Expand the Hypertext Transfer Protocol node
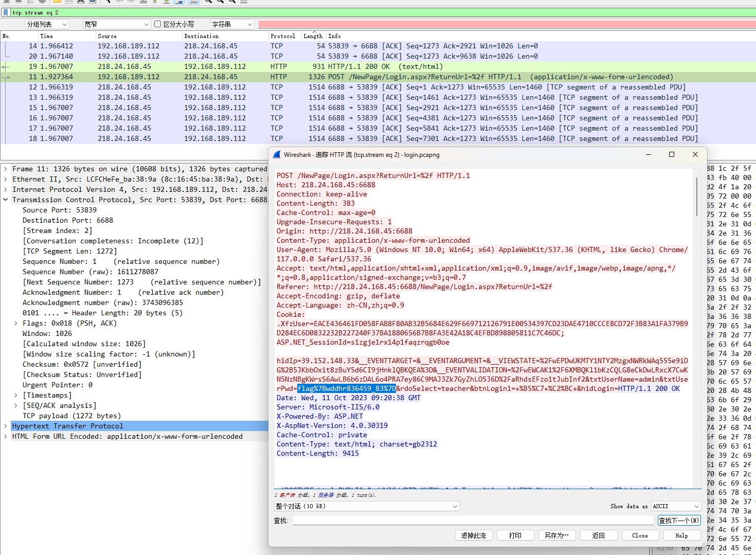The image size is (756, 555). click(x=6, y=426)
